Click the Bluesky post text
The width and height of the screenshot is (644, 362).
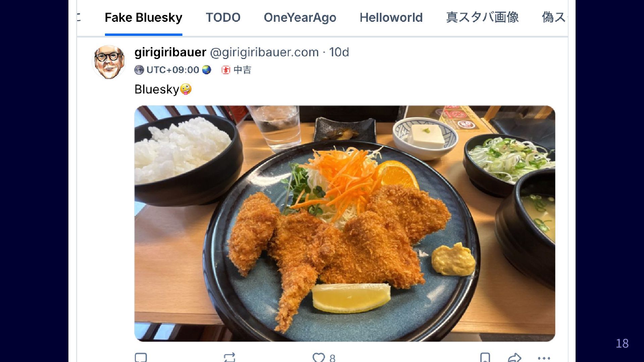pyautogui.click(x=157, y=89)
